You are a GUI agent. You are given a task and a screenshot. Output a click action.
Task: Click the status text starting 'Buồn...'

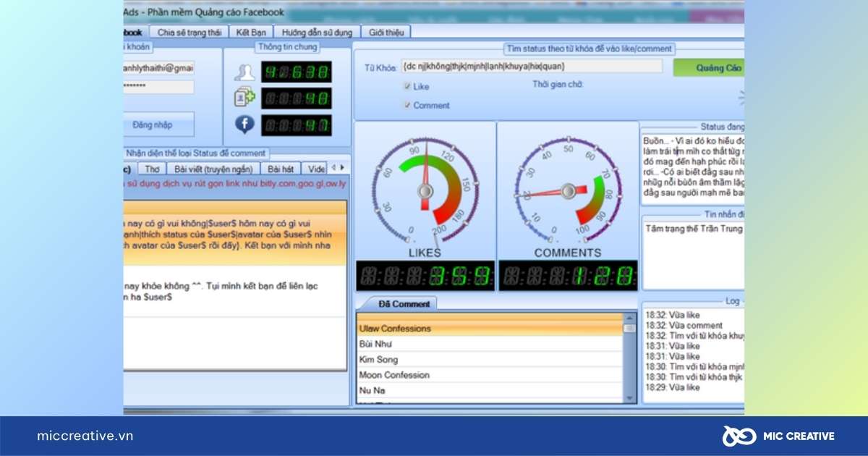pos(694,166)
